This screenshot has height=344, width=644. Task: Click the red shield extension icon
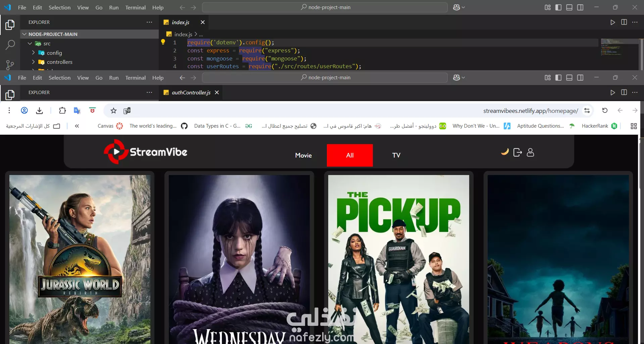pyautogui.click(x=92, y=111)
